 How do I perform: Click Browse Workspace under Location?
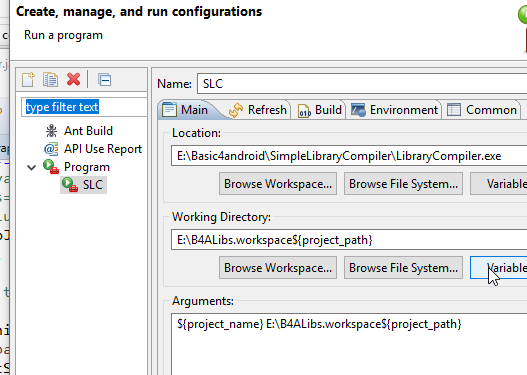click(x=278, y=184)
